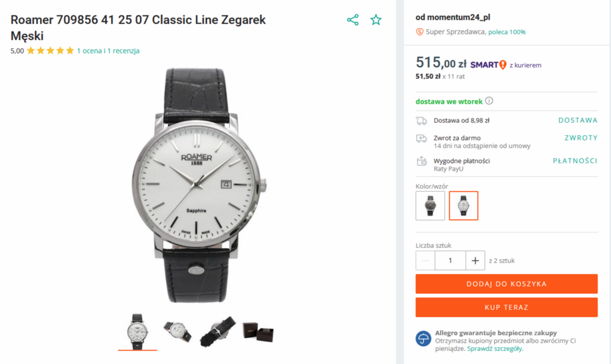Click the quantity input field

tap(450, 260)
